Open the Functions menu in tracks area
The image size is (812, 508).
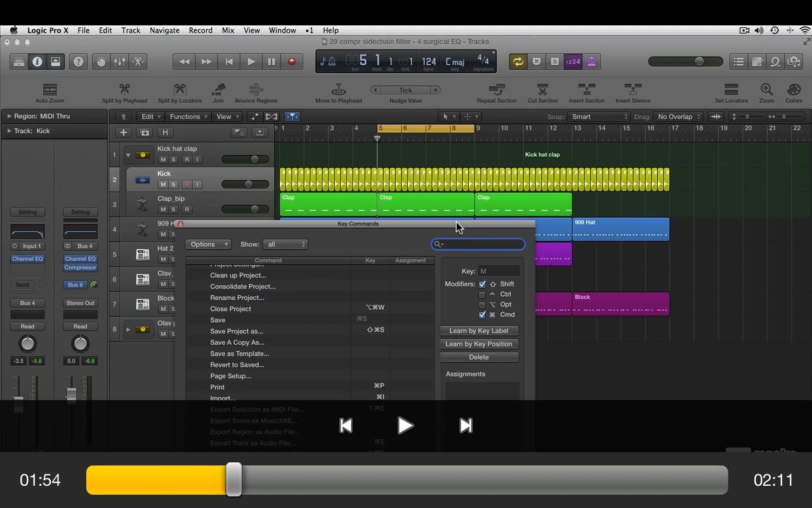click(x=188, y=117)
